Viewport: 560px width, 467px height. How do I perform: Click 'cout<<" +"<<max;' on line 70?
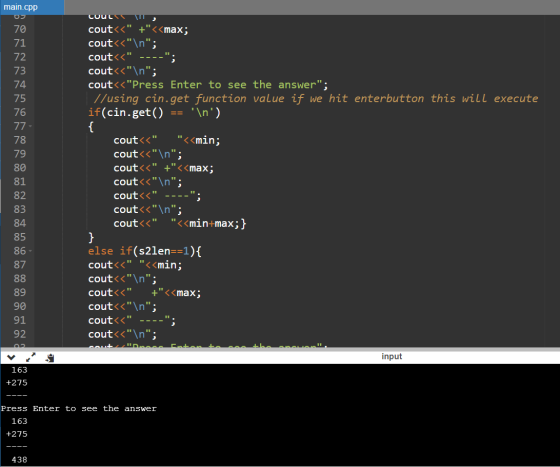tap(138, 30)
